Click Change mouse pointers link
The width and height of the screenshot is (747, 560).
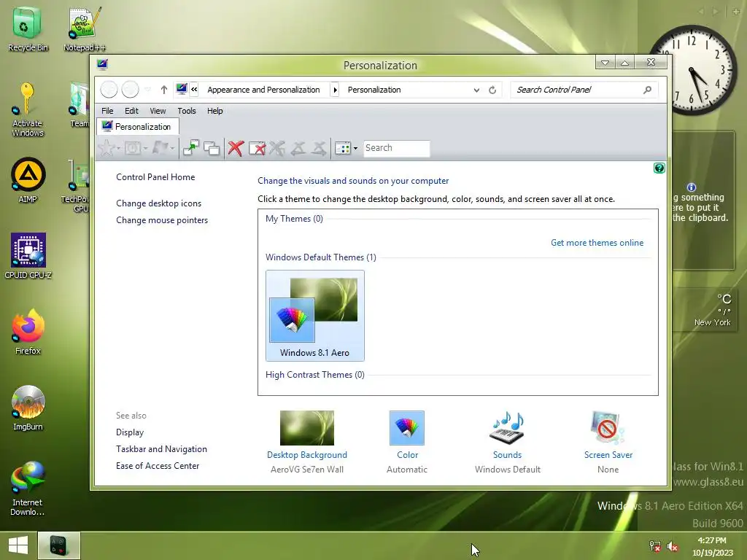click(162, 220)
